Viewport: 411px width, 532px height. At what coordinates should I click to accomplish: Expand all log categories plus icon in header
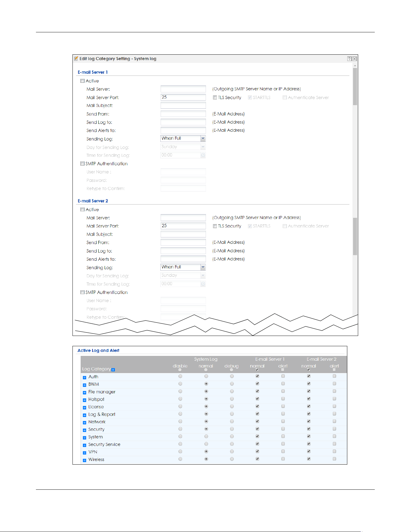113,370
